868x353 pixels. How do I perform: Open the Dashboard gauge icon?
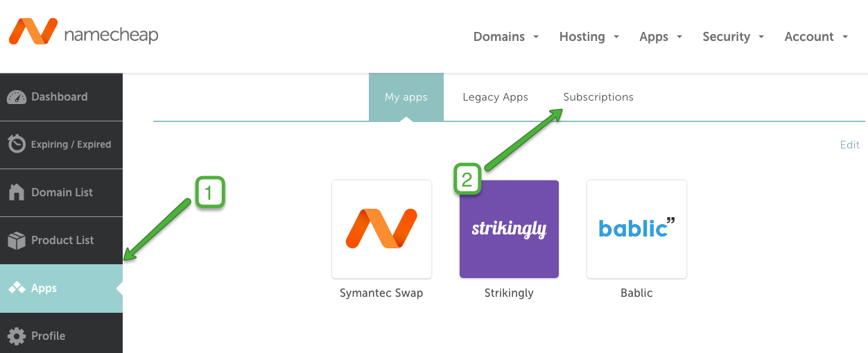point(17,97)
